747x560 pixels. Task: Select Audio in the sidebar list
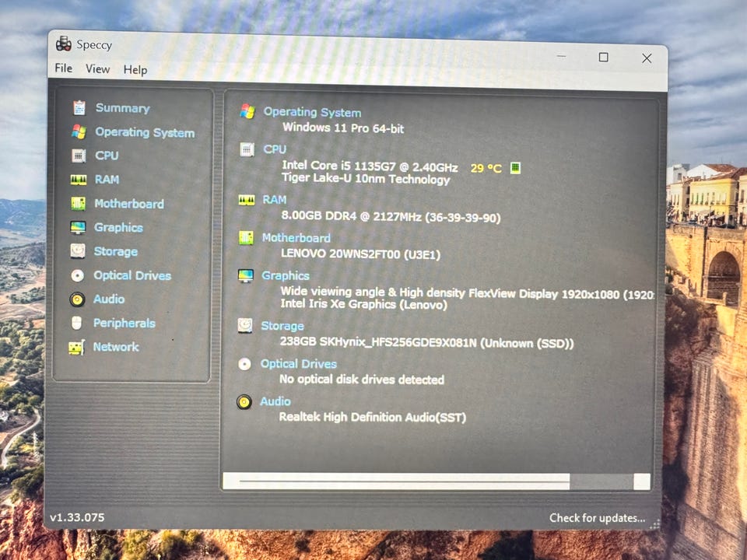pos(109,299)
